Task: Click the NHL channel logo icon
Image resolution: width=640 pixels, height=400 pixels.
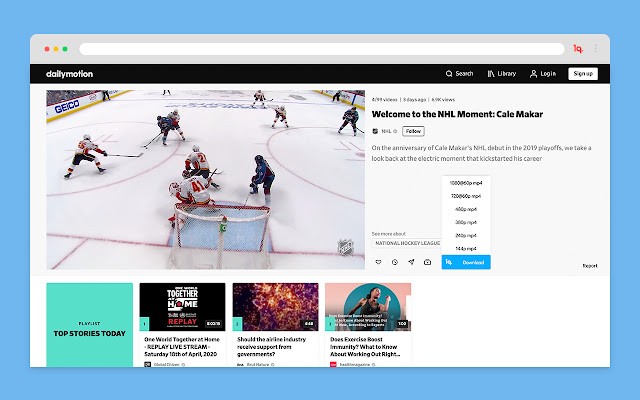Action: pos(375,131)
